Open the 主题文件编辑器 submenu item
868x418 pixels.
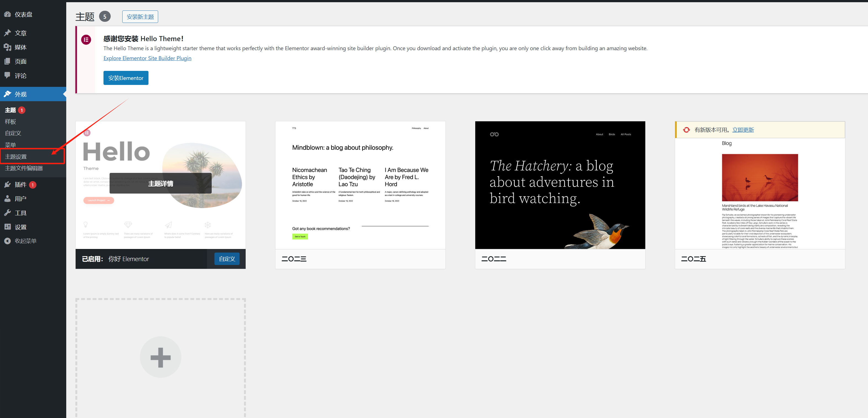pos(23,168)
